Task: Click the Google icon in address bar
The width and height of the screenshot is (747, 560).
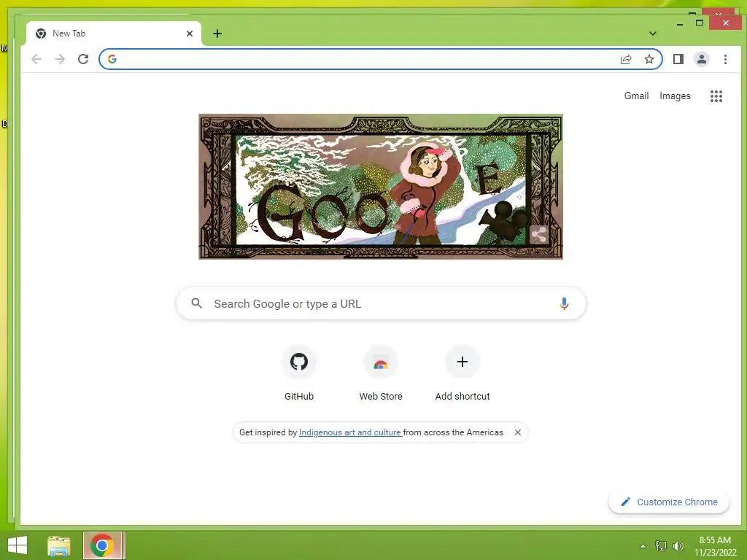Action: click(x=112, y=59)
